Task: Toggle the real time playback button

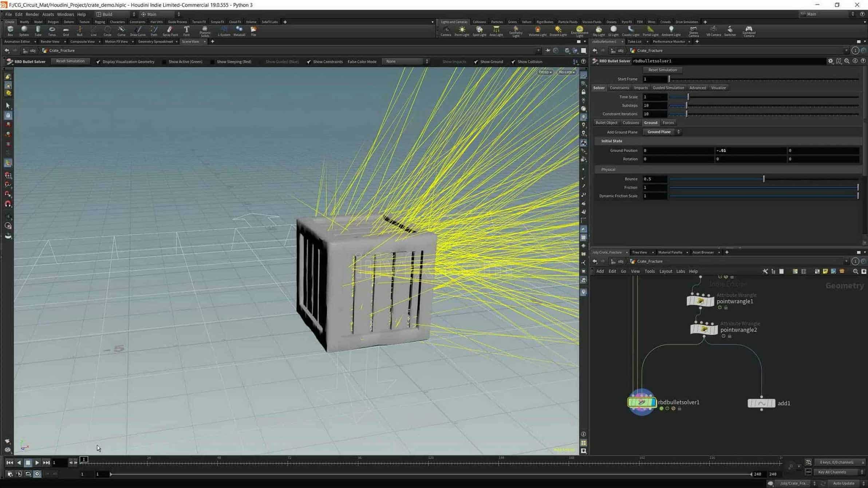Action: click(x=37, y=474)
